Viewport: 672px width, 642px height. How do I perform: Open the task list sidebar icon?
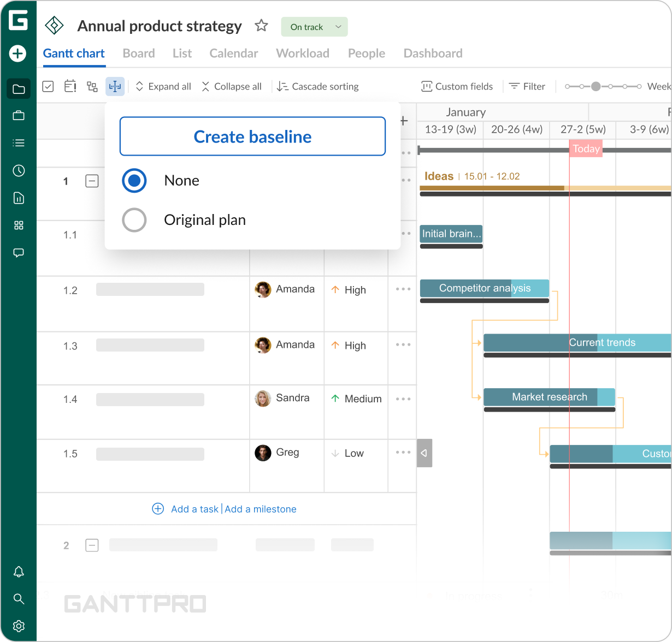click(x=19, y=143)
